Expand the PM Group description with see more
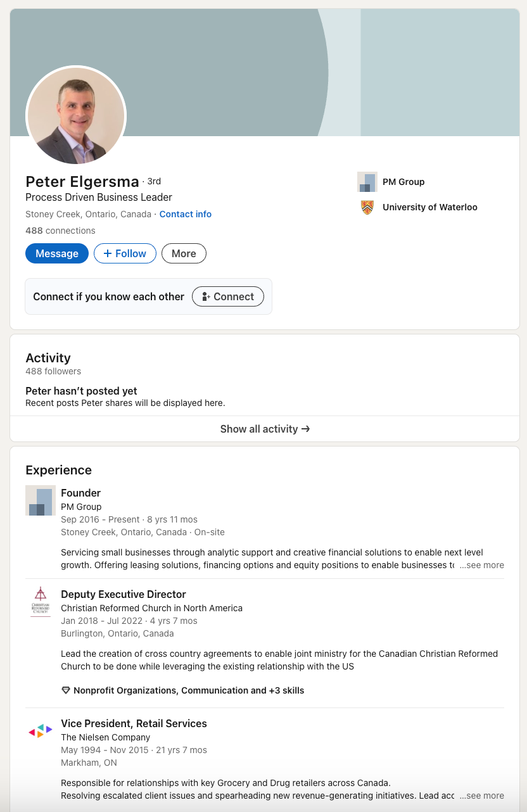The height and width of the screenshot is (812, 527). 482,565
